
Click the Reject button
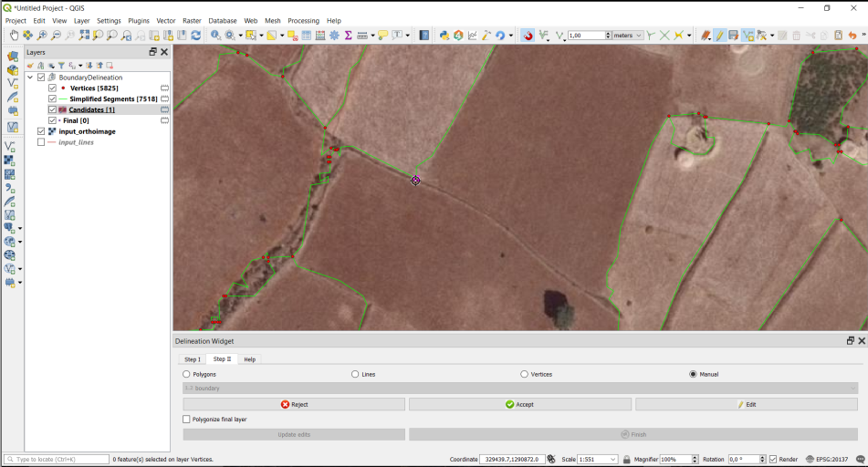click(x=294, y=404)
